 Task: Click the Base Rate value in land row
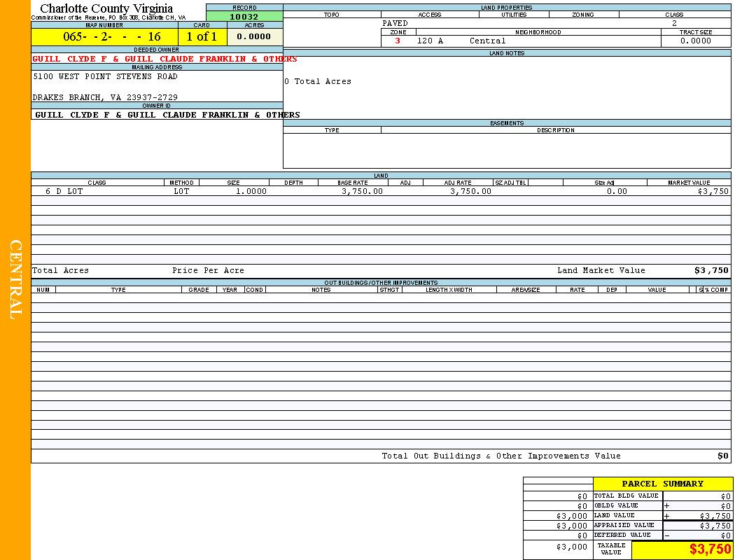coord(362,191)
